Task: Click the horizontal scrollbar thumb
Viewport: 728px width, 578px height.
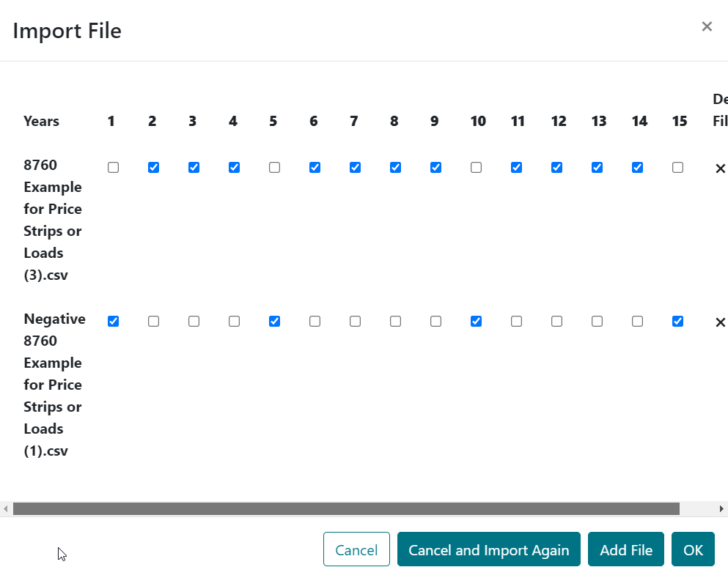Action: (345, 508)
